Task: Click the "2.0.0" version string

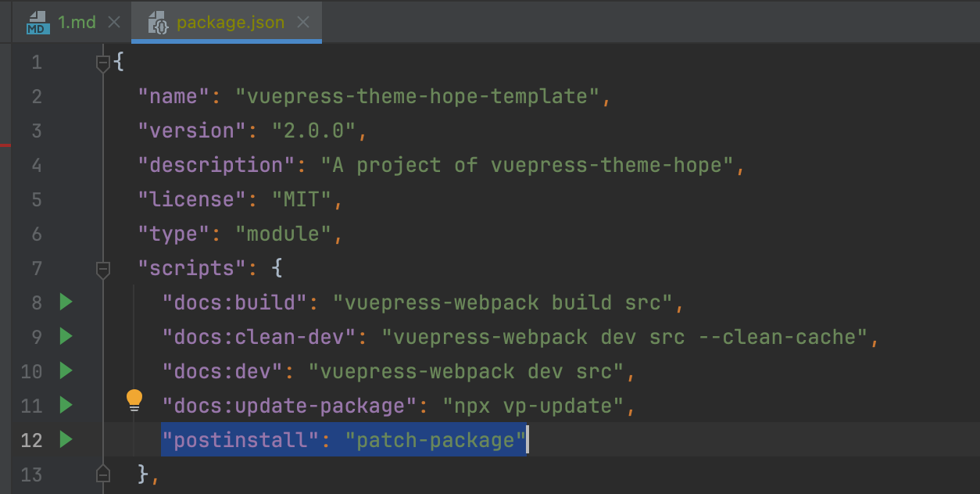Action: pos(313,131)
